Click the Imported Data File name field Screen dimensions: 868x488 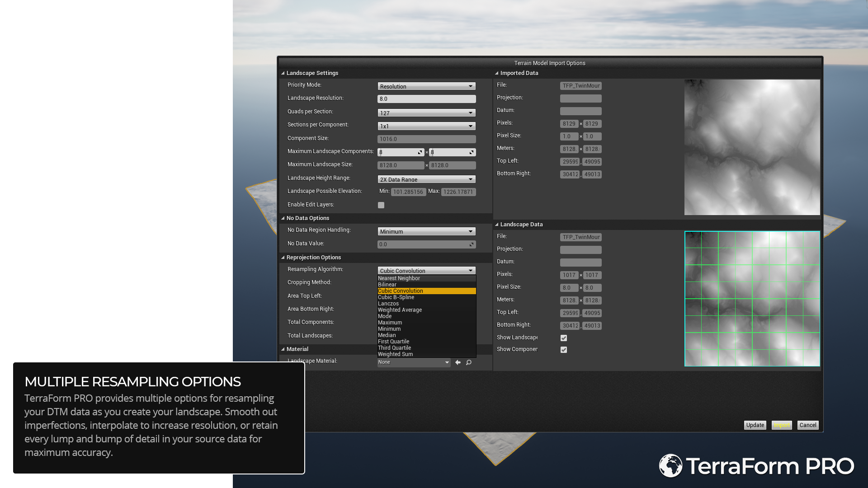581,86
